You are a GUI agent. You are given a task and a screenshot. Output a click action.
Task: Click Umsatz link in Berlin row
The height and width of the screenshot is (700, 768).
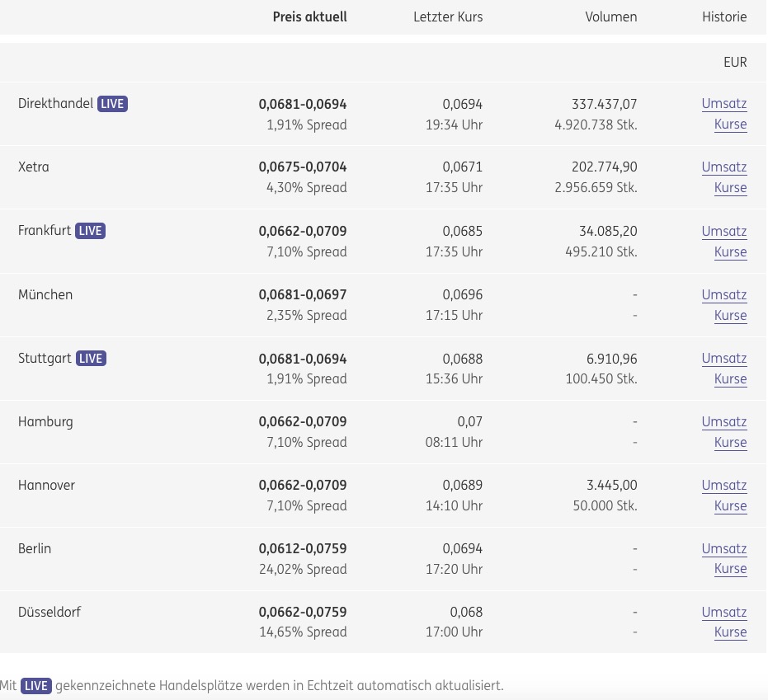coord(723,549)
